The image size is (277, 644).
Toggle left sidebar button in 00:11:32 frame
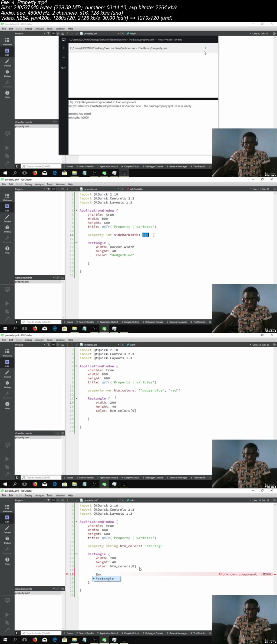[x=17, y=633]
